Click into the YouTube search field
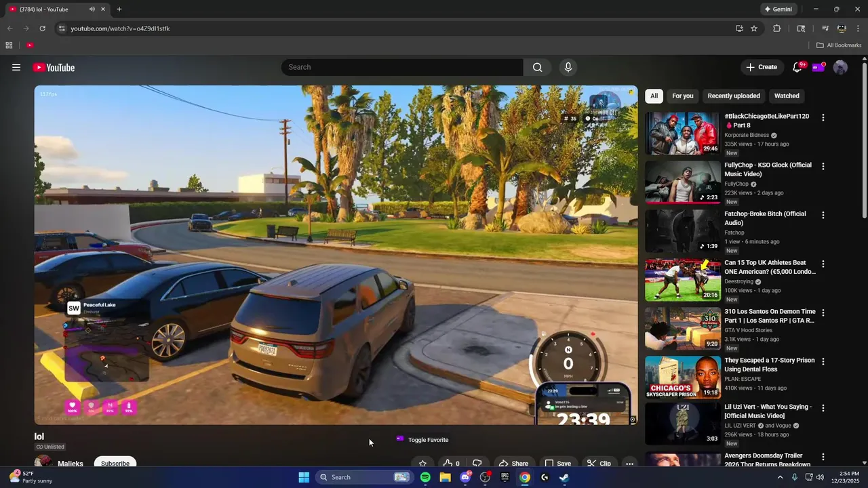The image size is (868, 488). (x=402, y=67)
